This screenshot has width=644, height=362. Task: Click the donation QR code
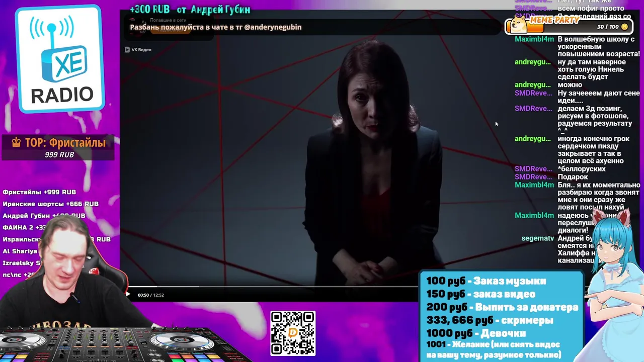(x=293, y=333)
